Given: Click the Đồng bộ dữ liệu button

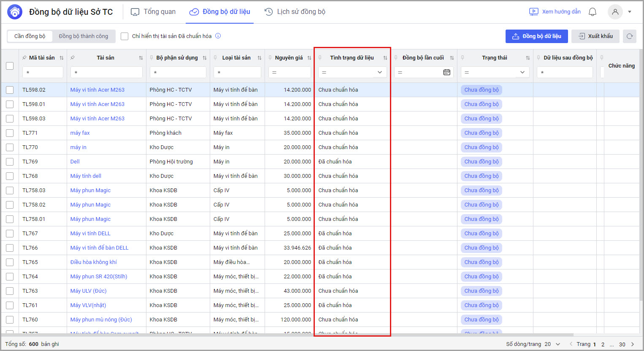Looking at the screenshot, I should 536,36.
